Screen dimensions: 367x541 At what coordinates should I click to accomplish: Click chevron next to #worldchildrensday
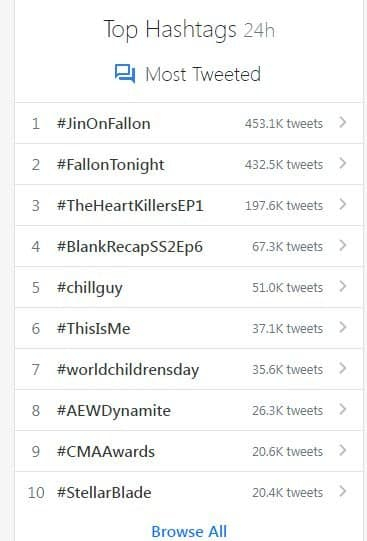pos(343,368)
